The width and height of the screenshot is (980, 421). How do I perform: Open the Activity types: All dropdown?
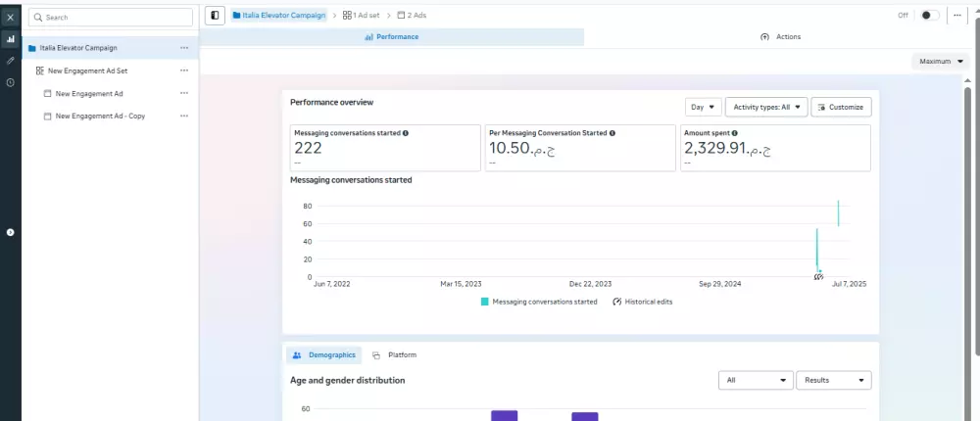click(x=766, y=107)
